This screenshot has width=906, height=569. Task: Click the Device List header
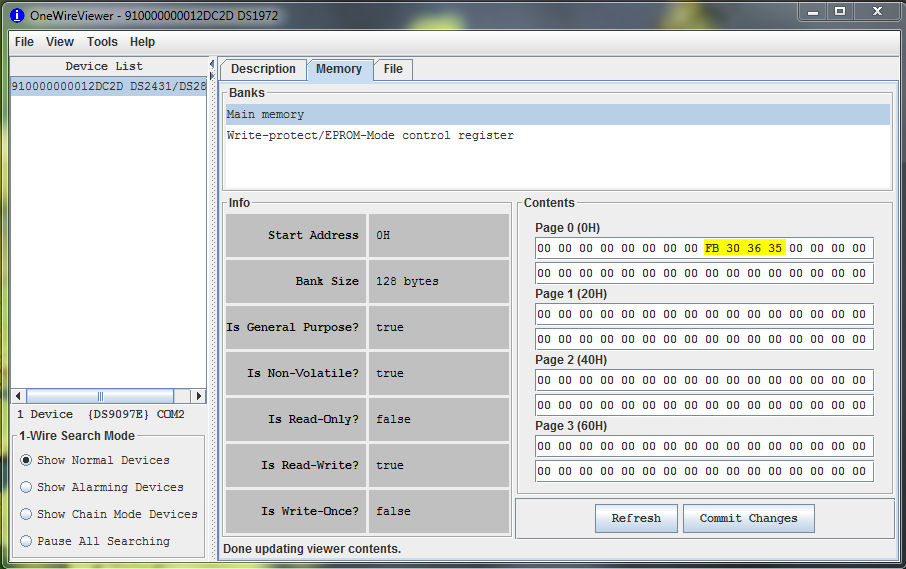104,66
